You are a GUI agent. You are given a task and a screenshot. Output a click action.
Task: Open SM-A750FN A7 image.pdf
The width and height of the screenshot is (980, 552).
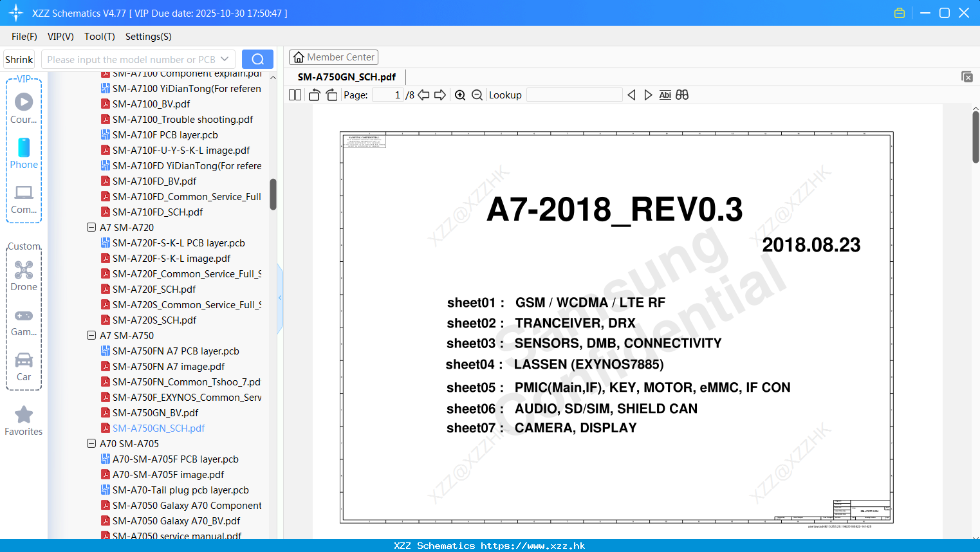(x=169, y=366)
